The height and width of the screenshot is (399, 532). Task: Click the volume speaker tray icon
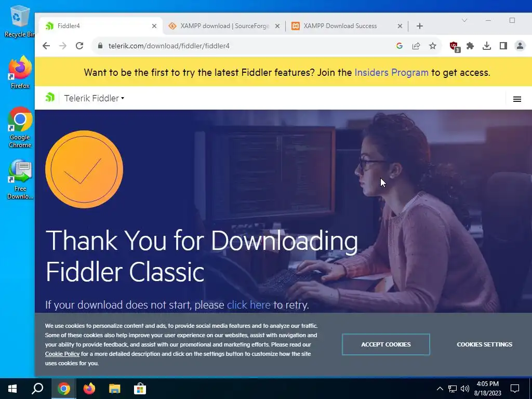pyautogui.click(x=465, y=389)
